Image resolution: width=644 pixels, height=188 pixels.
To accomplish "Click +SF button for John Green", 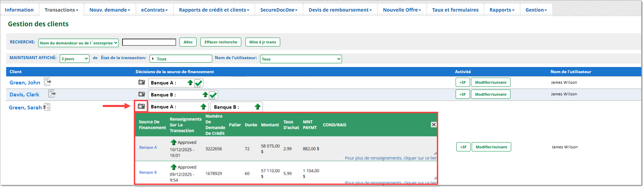I will click(462, 82).
